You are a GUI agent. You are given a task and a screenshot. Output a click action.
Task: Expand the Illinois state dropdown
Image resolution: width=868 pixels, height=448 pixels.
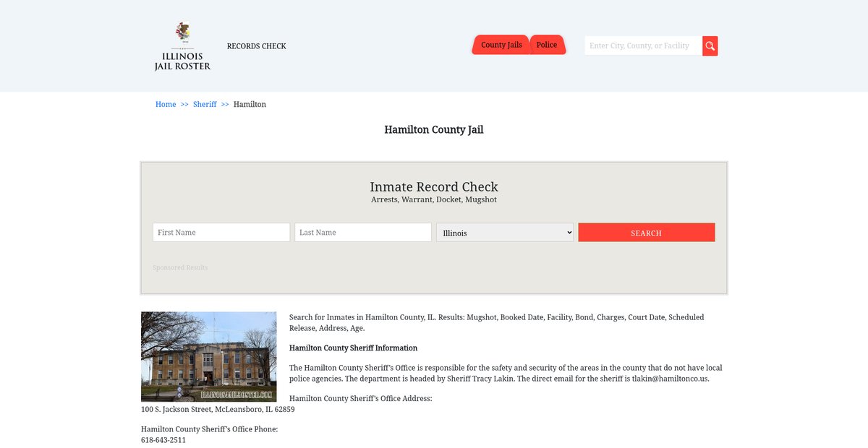click(x=505, y=233)
